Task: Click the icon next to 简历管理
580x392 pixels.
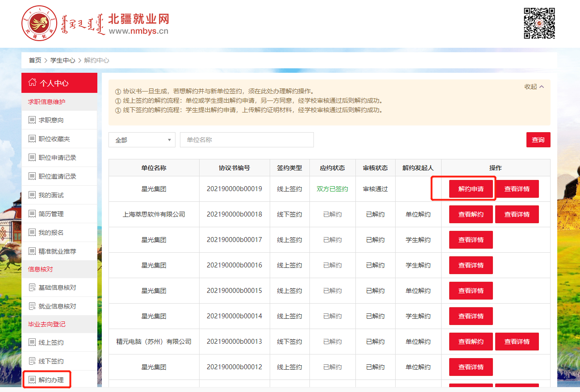Action: click(32, 214)
